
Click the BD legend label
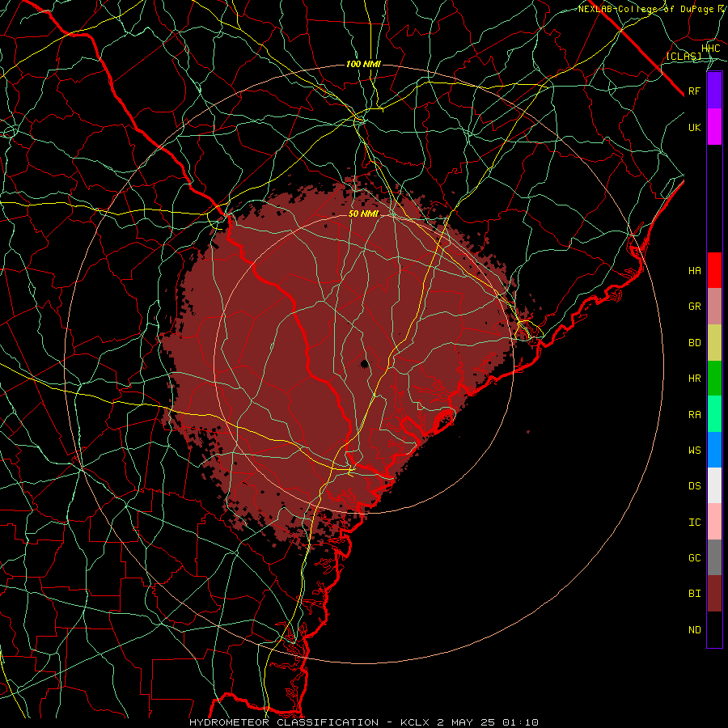click(x=694, y=343)
